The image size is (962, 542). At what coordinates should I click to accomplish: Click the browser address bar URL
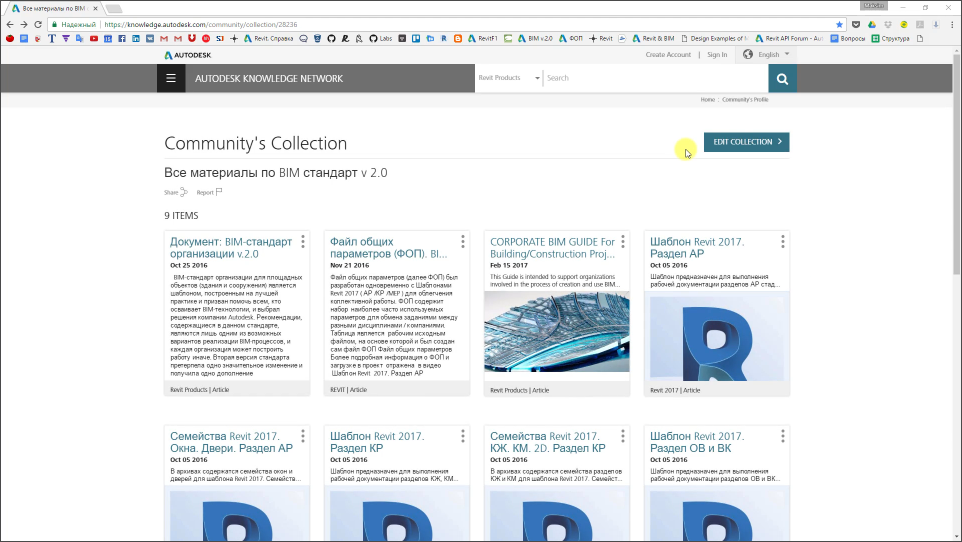(201, 25)
